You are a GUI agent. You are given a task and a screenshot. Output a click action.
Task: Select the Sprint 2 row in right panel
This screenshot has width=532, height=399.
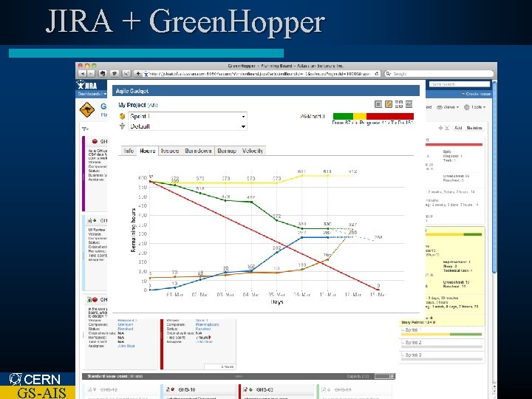pyautogui.click(x=441, y=344)
